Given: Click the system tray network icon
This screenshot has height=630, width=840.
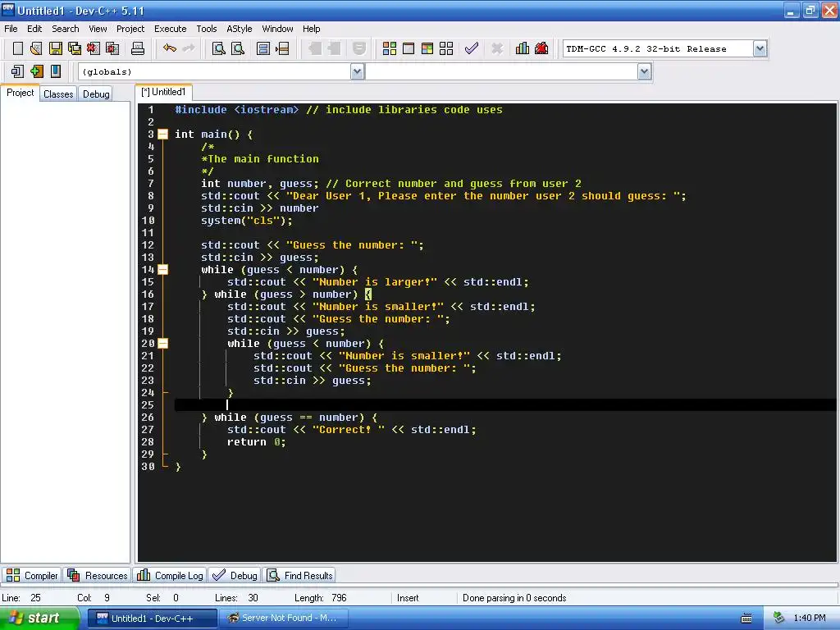Looking at the screenshot, I should [x=778, y=619].
